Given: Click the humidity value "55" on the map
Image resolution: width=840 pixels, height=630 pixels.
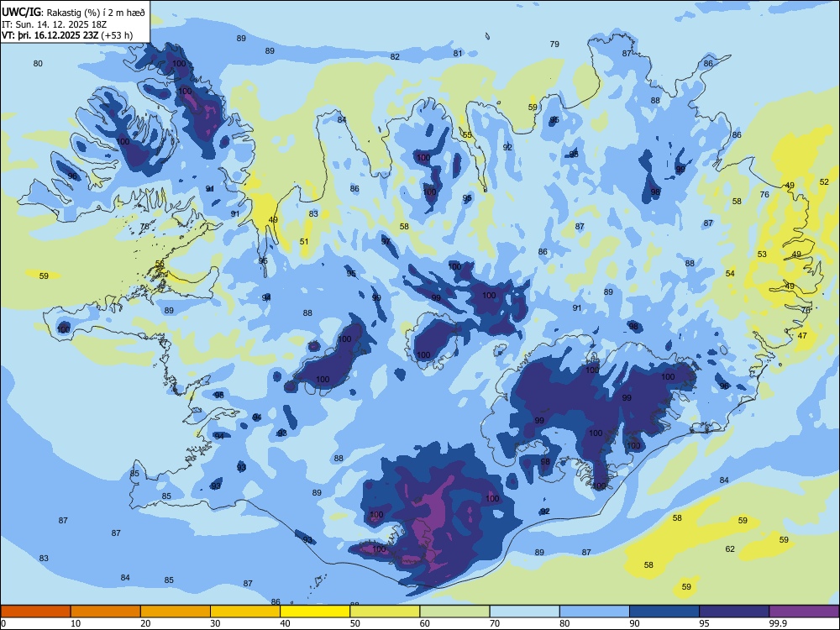Looking at the screenshot, I should (x=467, y=135).
